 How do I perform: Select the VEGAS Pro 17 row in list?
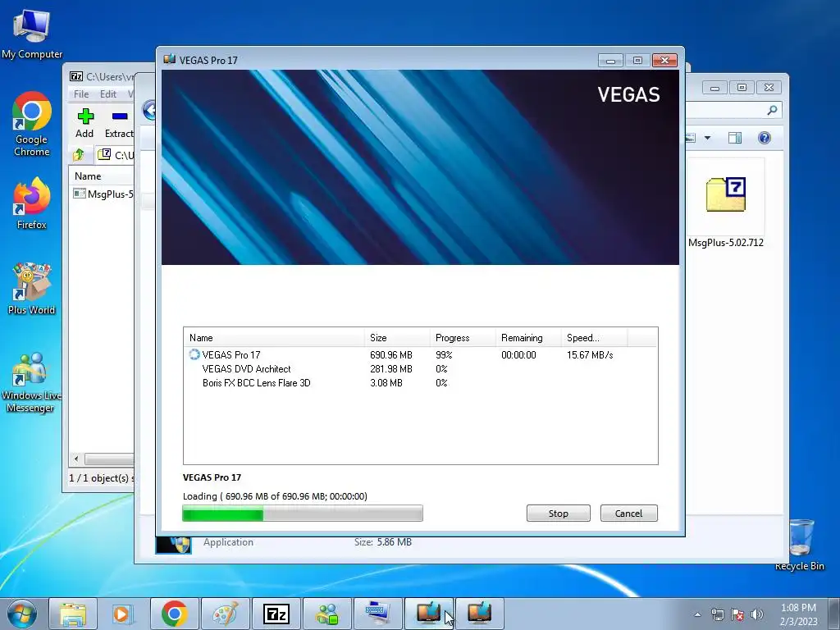[x=421, y=354]
